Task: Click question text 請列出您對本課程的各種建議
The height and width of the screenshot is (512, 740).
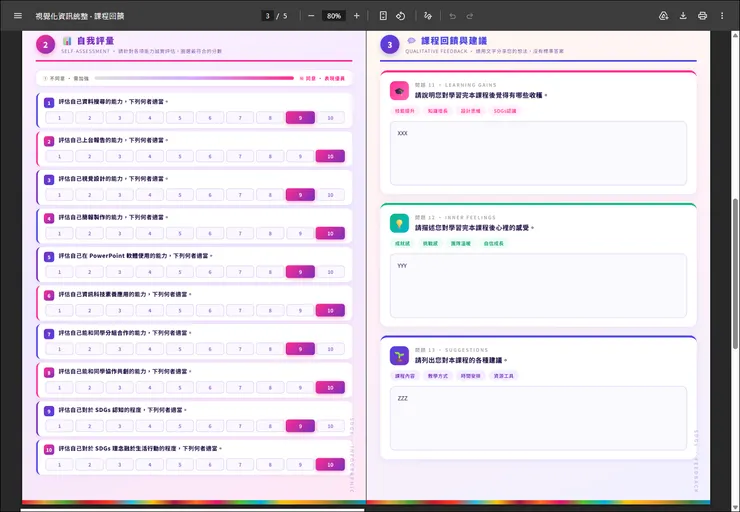Action: pyautogui.click(x=461, y=361)
